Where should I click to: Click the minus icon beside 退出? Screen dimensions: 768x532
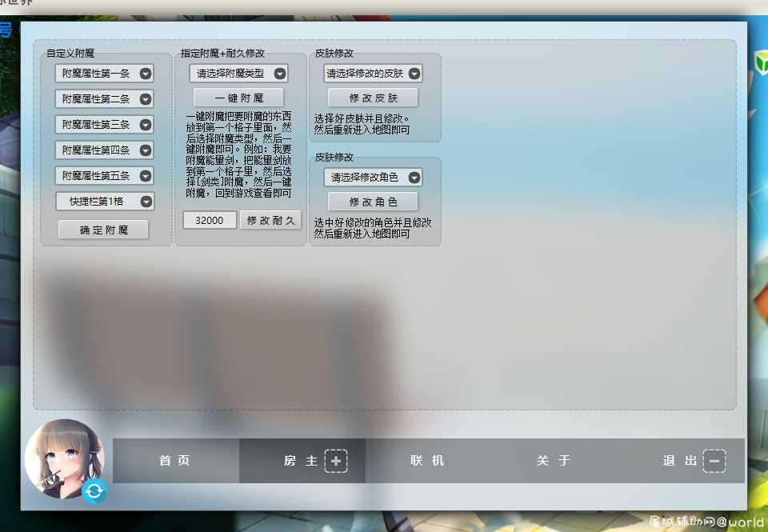714,461
